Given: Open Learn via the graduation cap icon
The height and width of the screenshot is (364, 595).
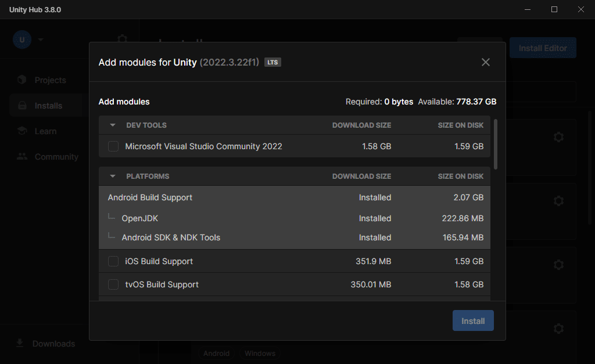Looking at the screenshot, I should [22, 131].
